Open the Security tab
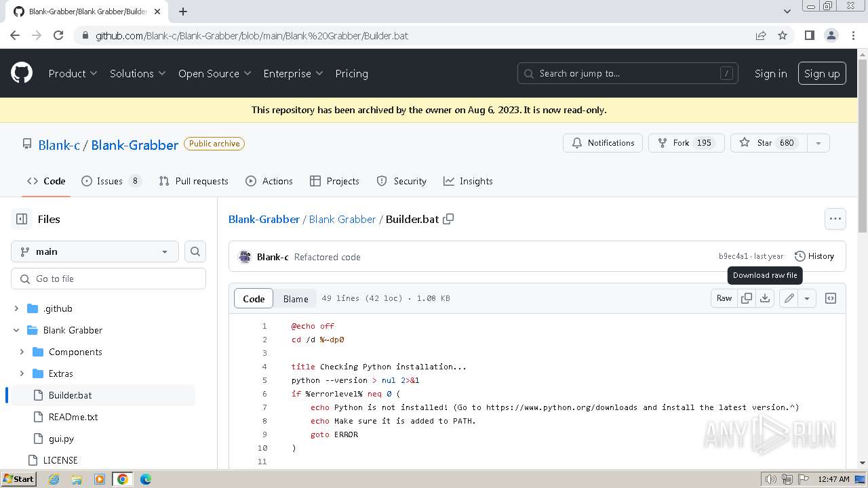This screenshot has width=868, height=488. click(x=401, y=181)
